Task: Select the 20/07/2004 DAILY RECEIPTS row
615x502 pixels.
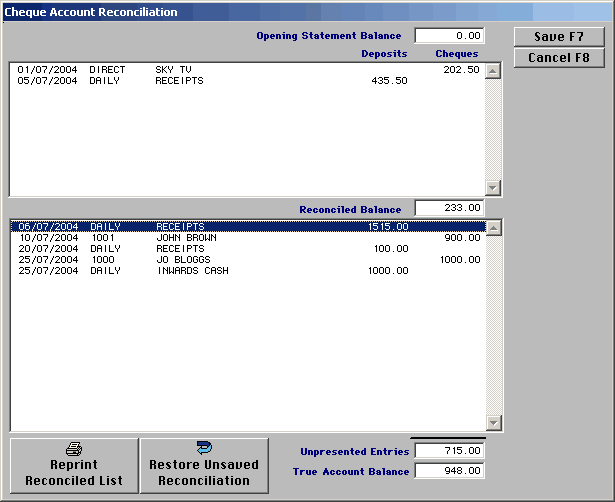Action: tap(248, 249)
